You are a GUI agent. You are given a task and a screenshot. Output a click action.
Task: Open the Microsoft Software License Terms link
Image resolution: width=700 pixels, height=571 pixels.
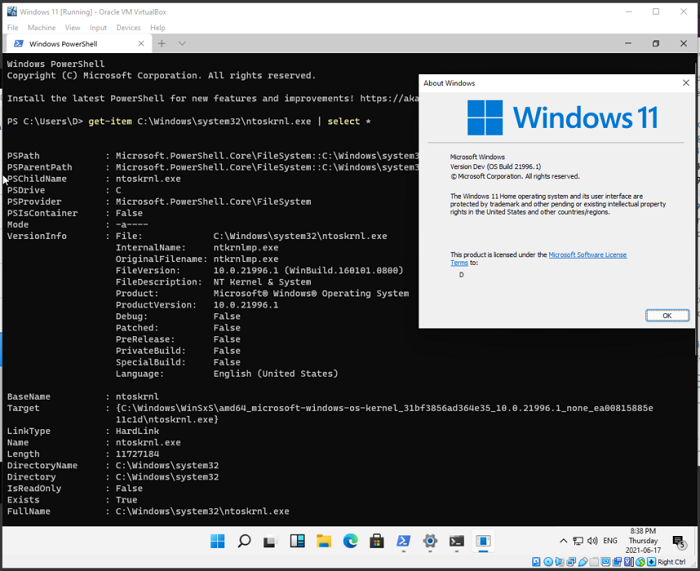click(587, 255)
